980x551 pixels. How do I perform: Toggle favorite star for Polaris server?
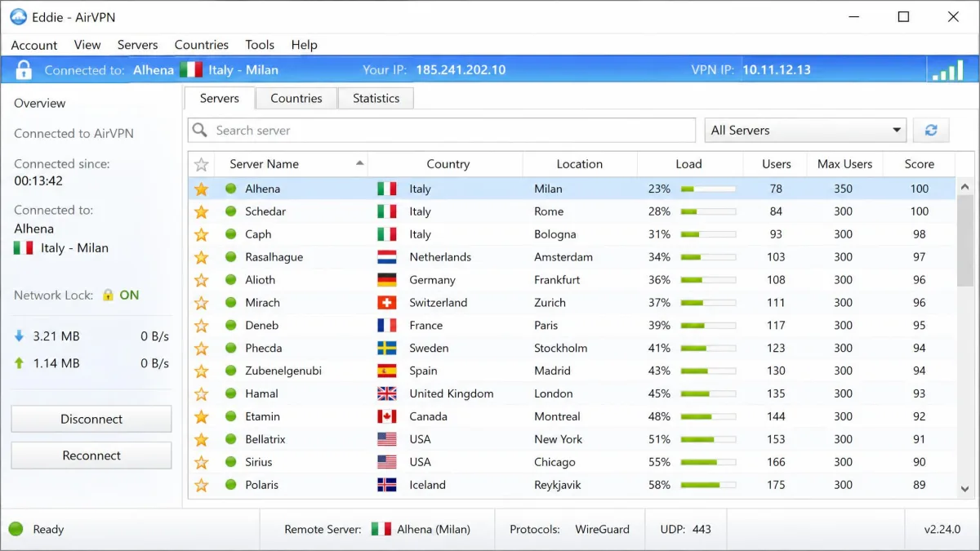click(x=201, y=485)
